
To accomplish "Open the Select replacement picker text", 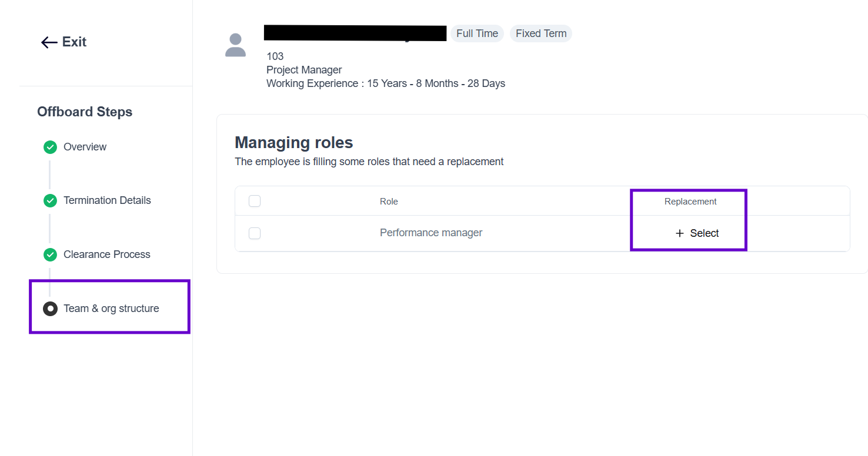I will [705, 233].
